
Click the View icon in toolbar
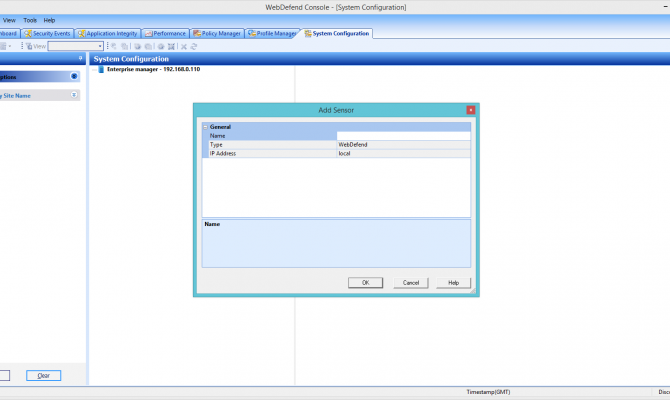tap(29, 46)
